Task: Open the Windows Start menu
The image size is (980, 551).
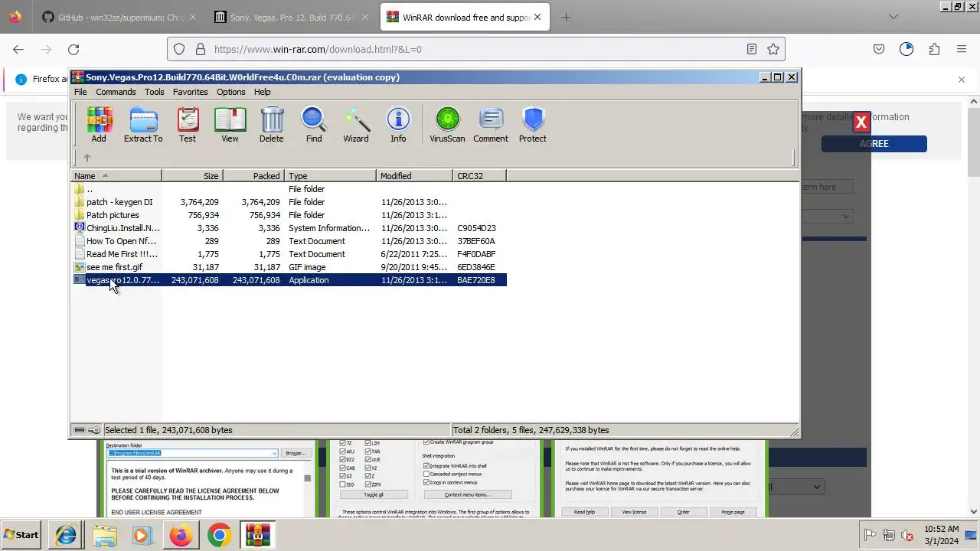Action: [x=21, y=535]
